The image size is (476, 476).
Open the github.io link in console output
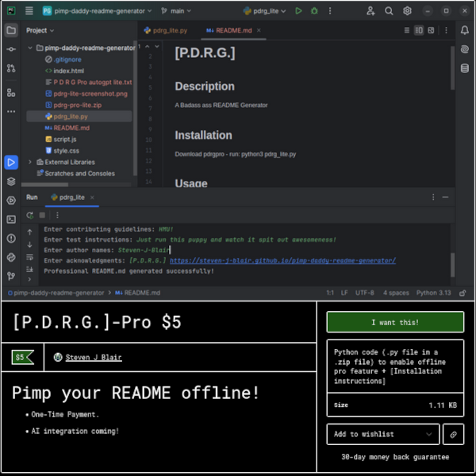[x=282, y=260]
